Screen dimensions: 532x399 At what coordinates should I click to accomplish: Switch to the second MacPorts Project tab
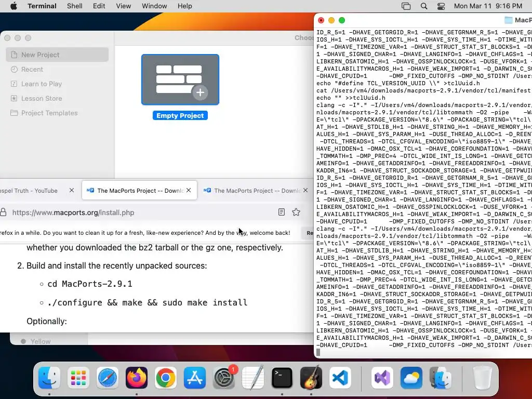tap(256, 190)
